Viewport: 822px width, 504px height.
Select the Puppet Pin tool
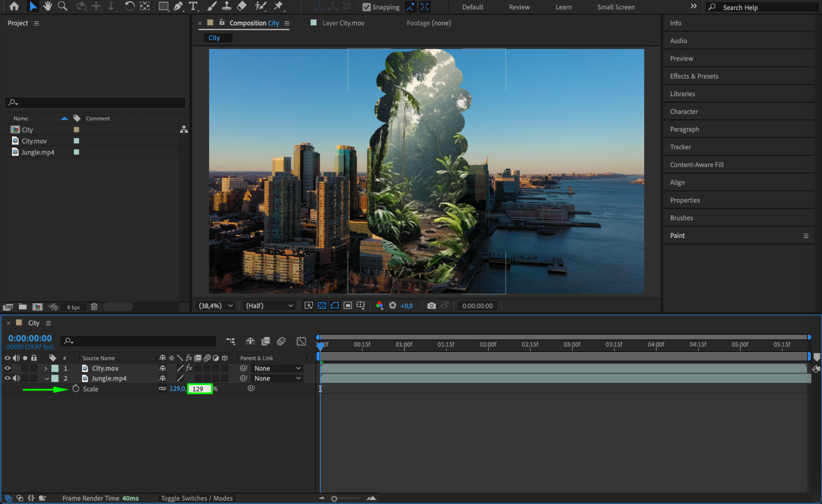click(278, 6)
